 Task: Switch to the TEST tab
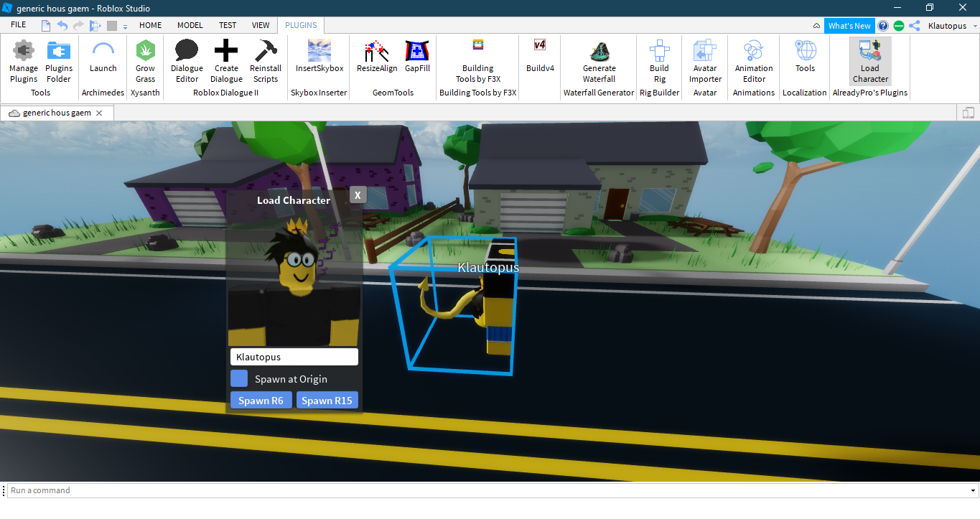pyautogui.click(x=228, y=25)
